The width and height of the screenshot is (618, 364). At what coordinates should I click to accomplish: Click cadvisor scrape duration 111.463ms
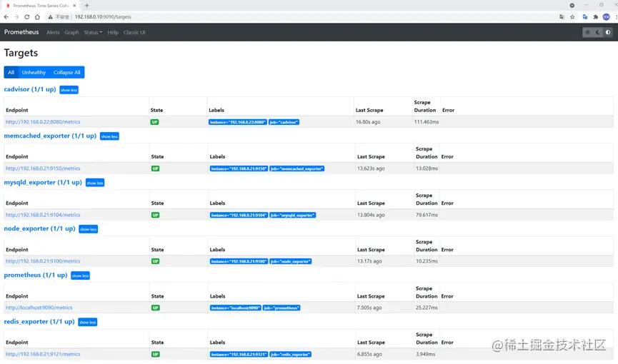[426, 122]
